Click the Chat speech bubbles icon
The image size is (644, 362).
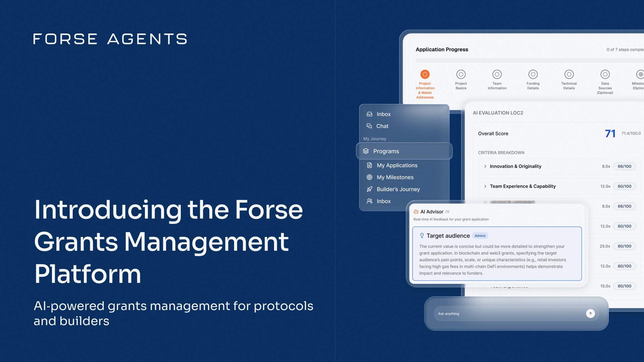point(369,126)
